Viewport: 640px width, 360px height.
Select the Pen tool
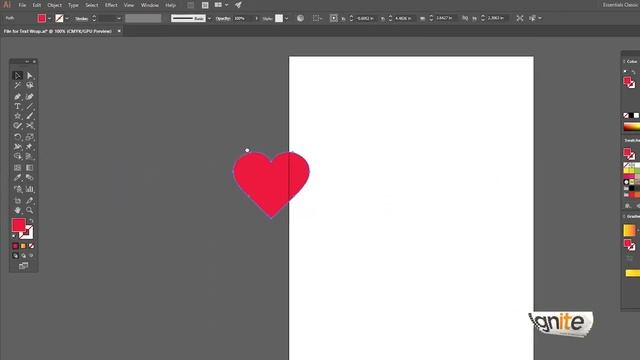(18, 97)
